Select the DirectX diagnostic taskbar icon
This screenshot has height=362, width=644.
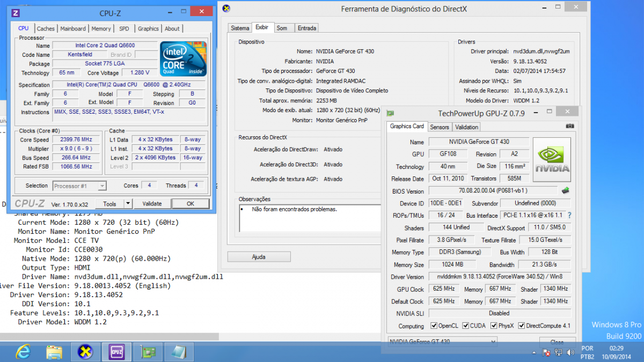[85, 352]
